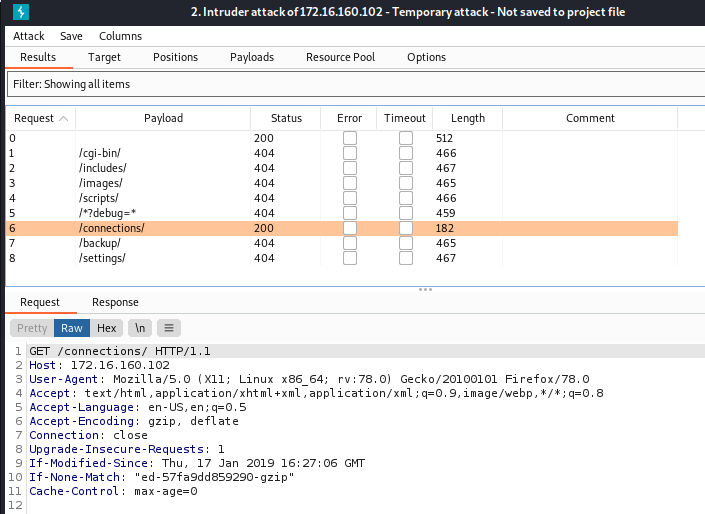The width and height of the screenshot is (705, 514).
Task: Click the User-Agent header line
Action: pos(309,379)
